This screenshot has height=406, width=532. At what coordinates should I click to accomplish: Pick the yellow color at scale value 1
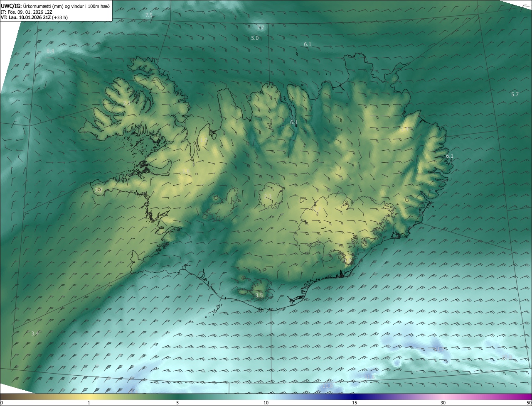click(89, 396)
